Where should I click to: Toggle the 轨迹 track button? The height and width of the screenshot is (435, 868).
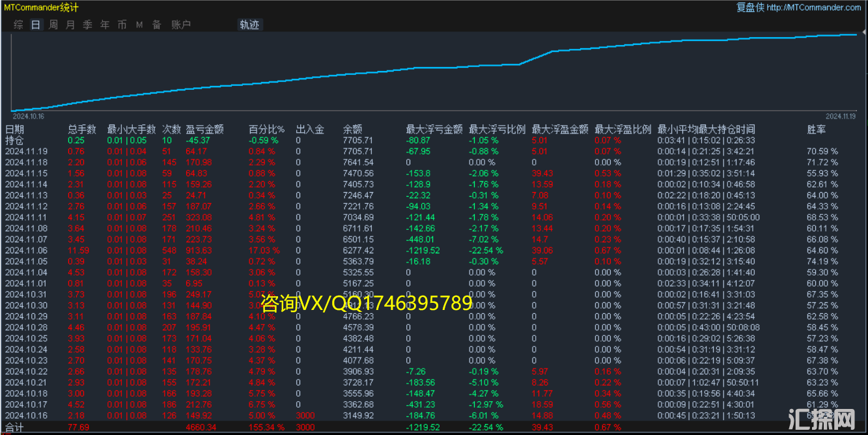[x=249, y=25]
